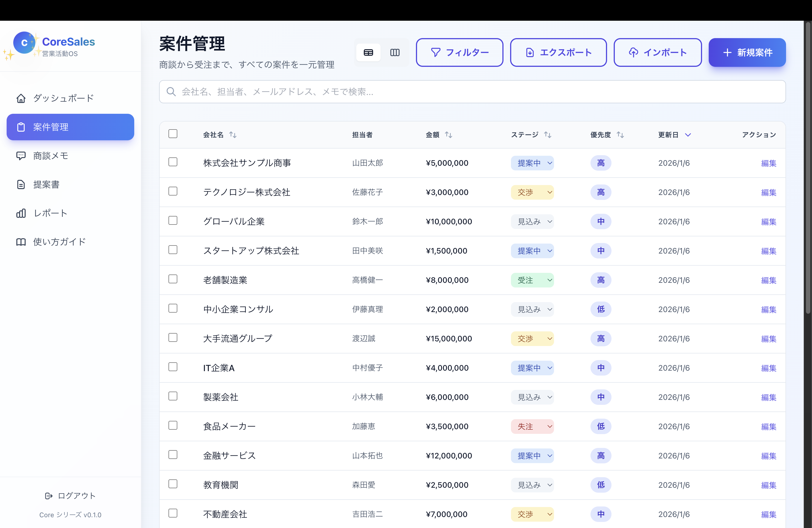Click the 新規案件 button
The height and width of the screenshot is (528, 812).
[747, 52]
